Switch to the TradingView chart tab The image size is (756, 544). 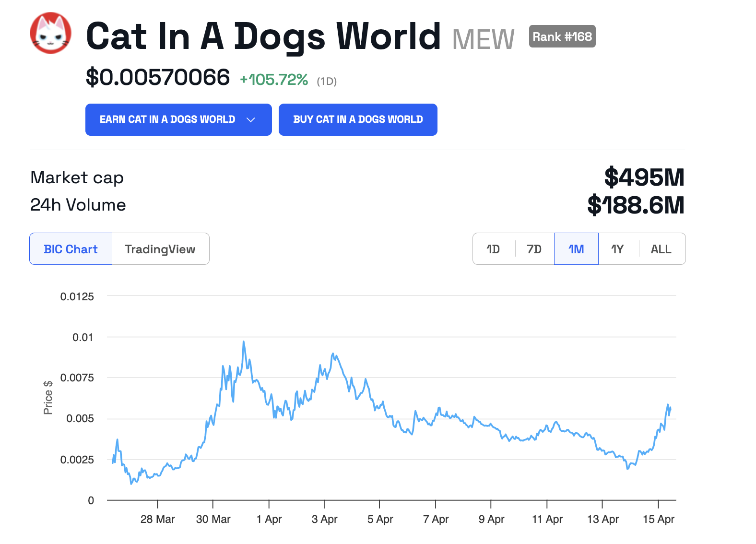[x=160, y=249]
